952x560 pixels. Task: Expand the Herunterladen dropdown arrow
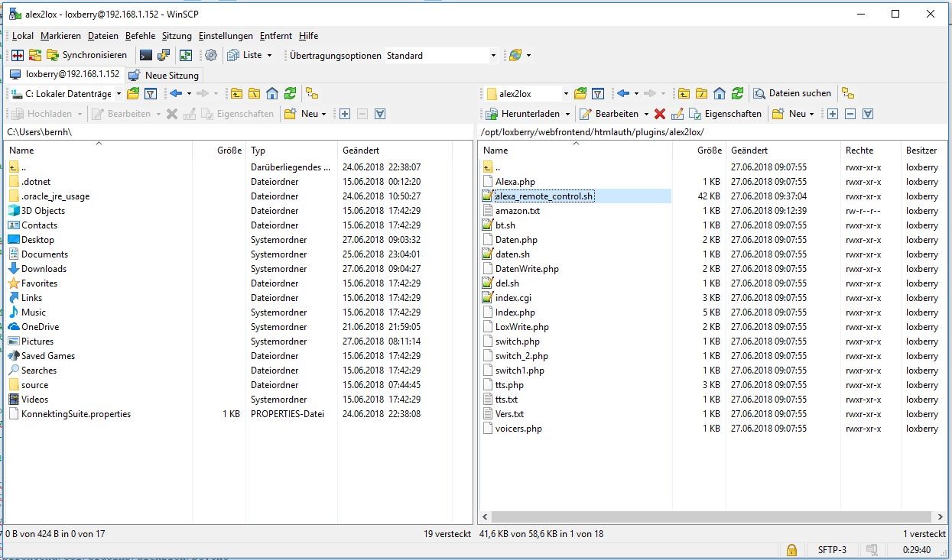pos(567,114)
